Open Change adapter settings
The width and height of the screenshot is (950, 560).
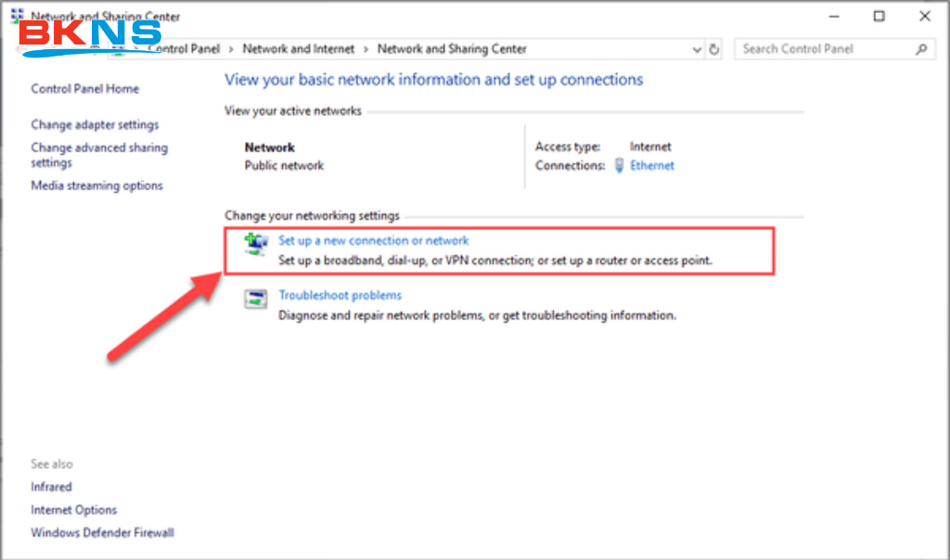point(95,124)
